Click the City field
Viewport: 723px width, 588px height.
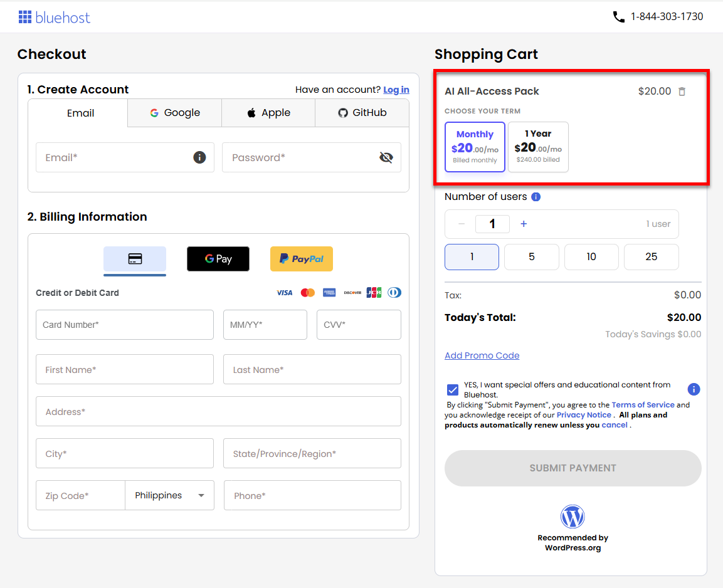125,453
